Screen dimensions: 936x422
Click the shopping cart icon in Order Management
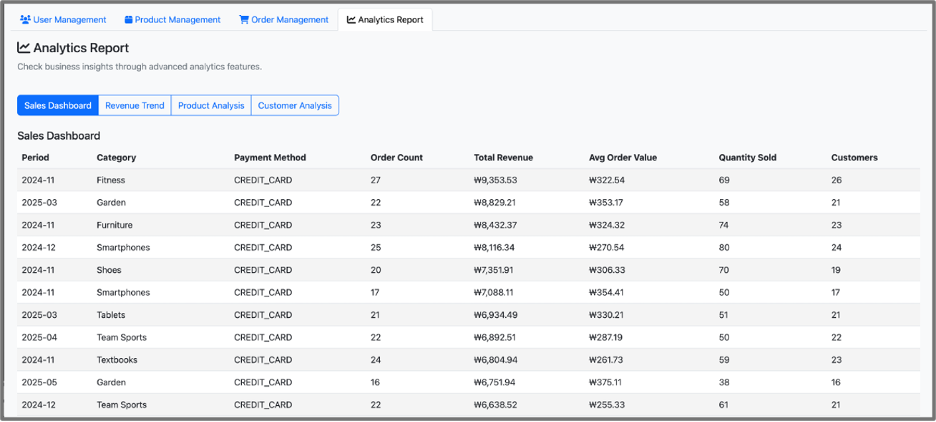click(244, 20)
